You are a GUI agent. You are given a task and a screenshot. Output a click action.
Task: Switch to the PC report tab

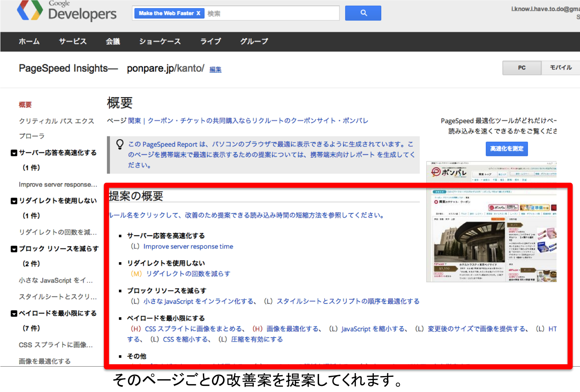click(522, 68)
